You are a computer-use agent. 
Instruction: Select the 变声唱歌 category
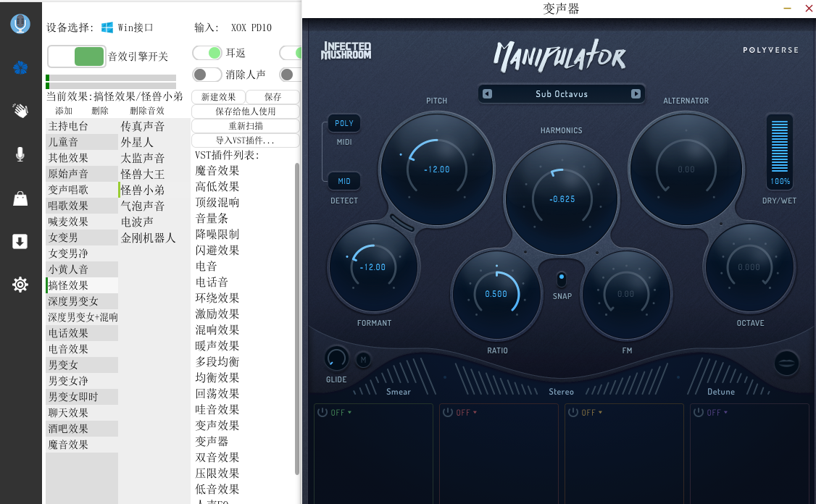click(82, 189)
